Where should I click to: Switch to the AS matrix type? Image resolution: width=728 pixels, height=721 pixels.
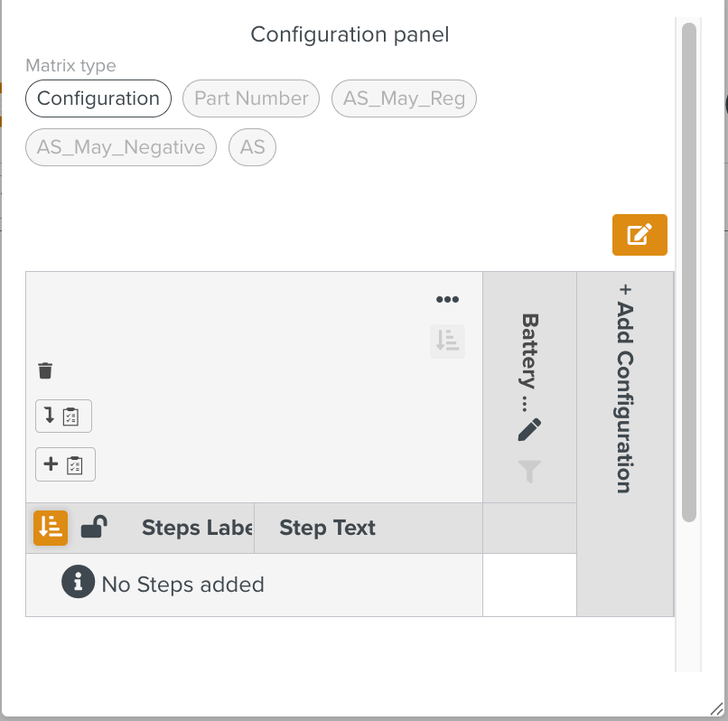pos(252,147)
